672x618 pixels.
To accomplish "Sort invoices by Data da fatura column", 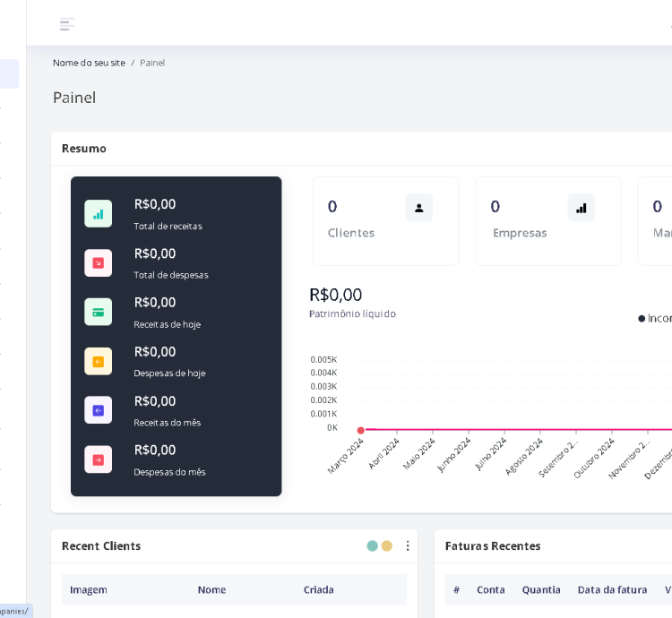I will [612, 589].
